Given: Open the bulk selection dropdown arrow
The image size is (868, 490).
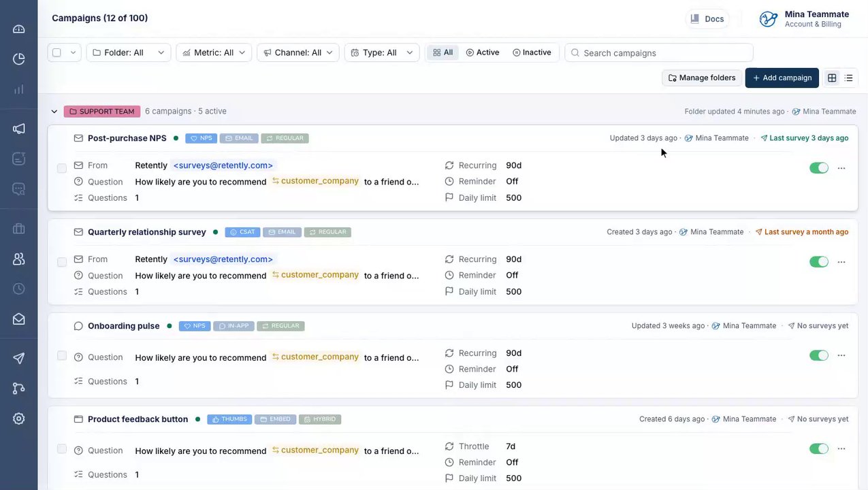Looking at the screenshot, I should pyautogui.click(x=73, y=52).
